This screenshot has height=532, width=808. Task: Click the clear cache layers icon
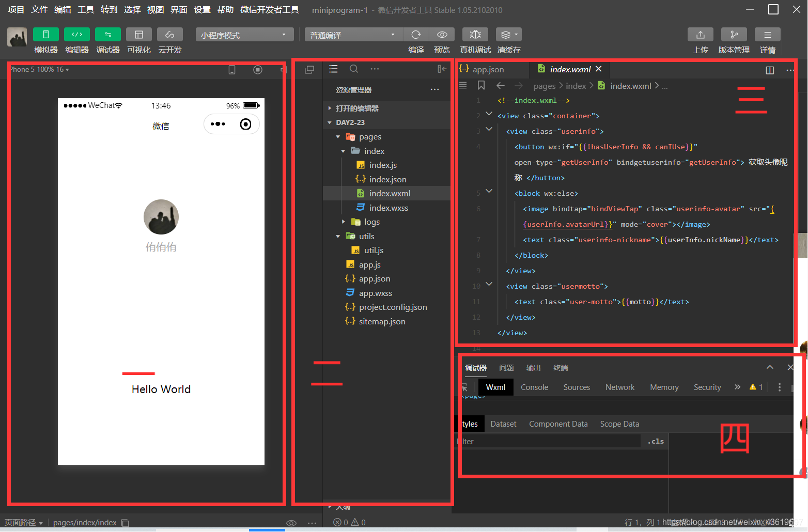point(508,35)
